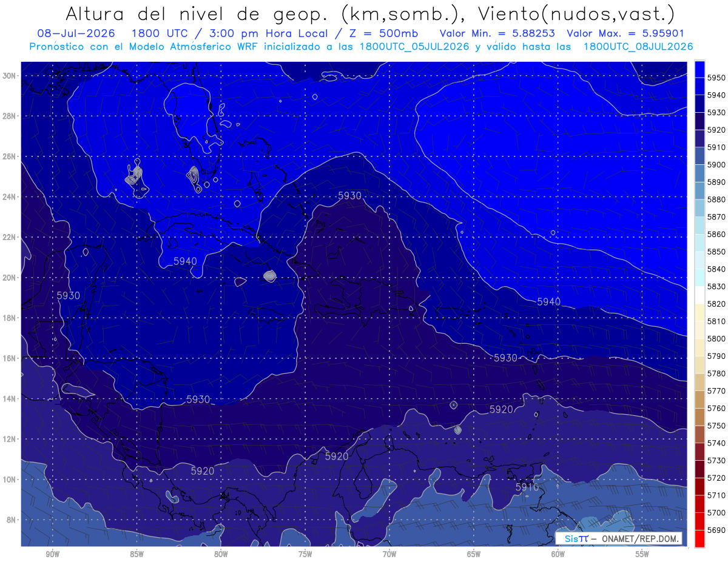Pick the bright red swatch beside 5690
The image size is (728, 562).
point(699,538)
